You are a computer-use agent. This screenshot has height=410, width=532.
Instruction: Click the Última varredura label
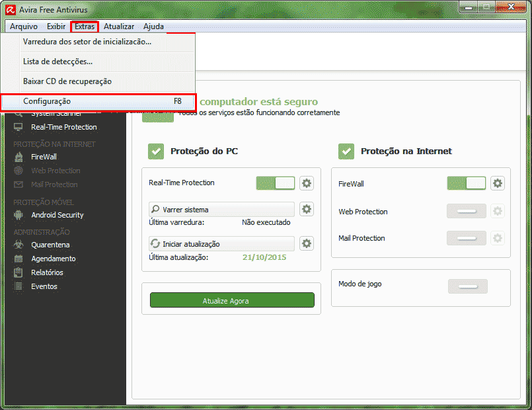tap(176, 222)
